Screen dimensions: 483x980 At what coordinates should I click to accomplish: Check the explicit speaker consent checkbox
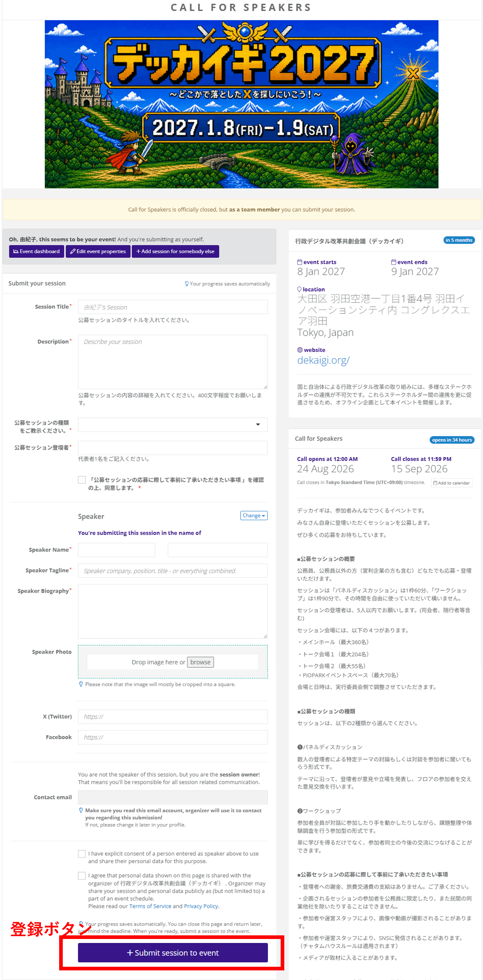(82, 854)
